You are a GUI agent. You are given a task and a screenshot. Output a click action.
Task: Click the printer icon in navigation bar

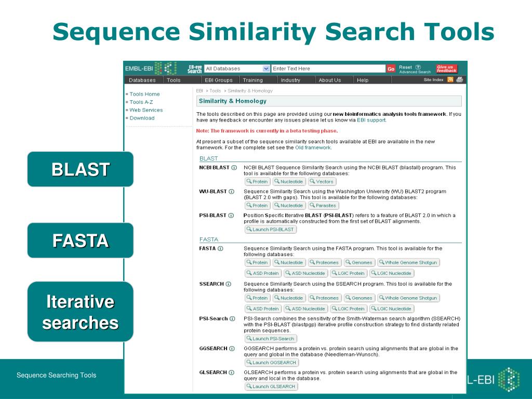460,79
